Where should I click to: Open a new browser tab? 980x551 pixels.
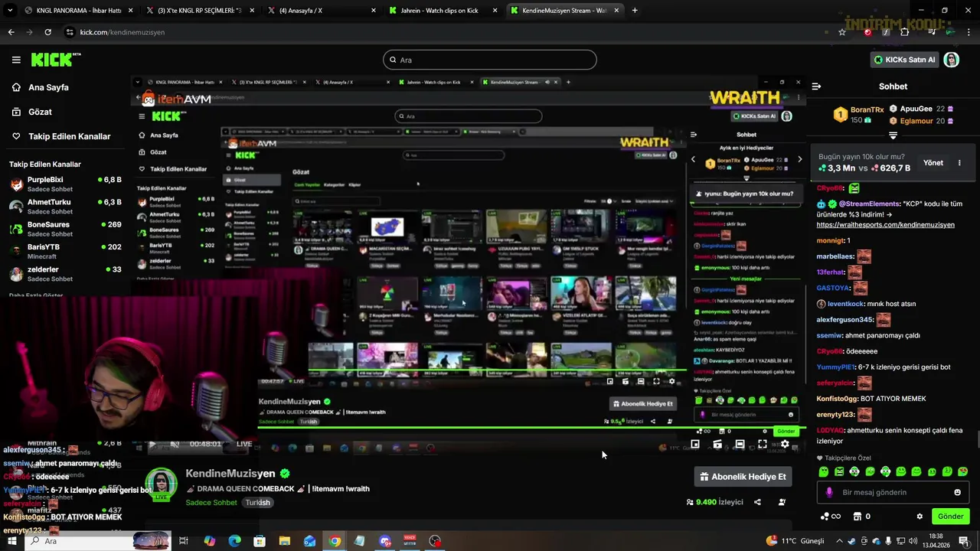(635, 11)
